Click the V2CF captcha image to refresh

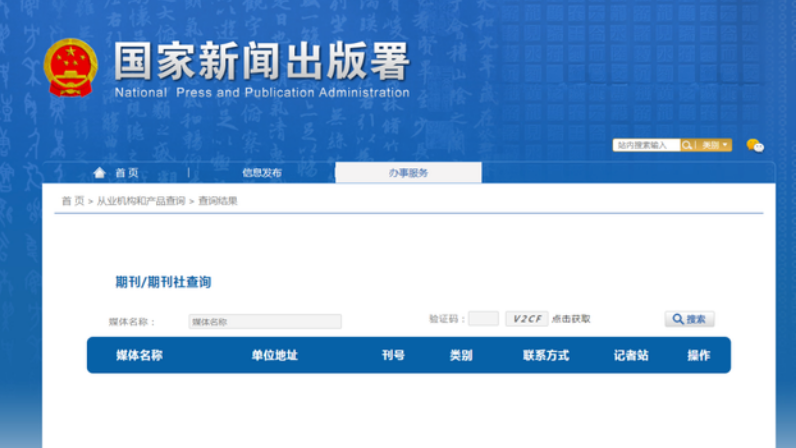click(525, 319)
